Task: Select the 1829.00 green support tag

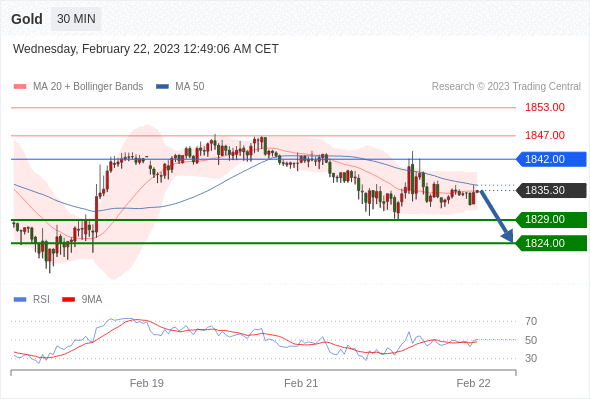Action: [551, 219]
